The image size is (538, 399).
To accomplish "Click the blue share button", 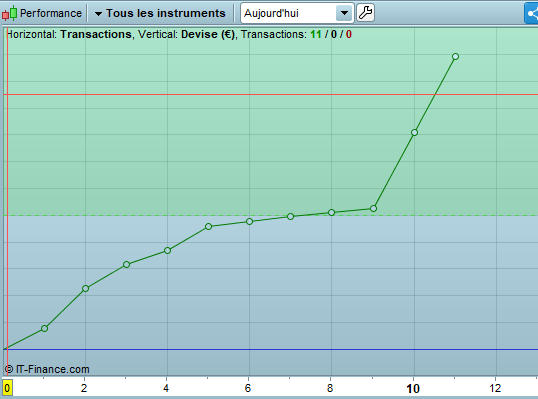I will point(531,13).
